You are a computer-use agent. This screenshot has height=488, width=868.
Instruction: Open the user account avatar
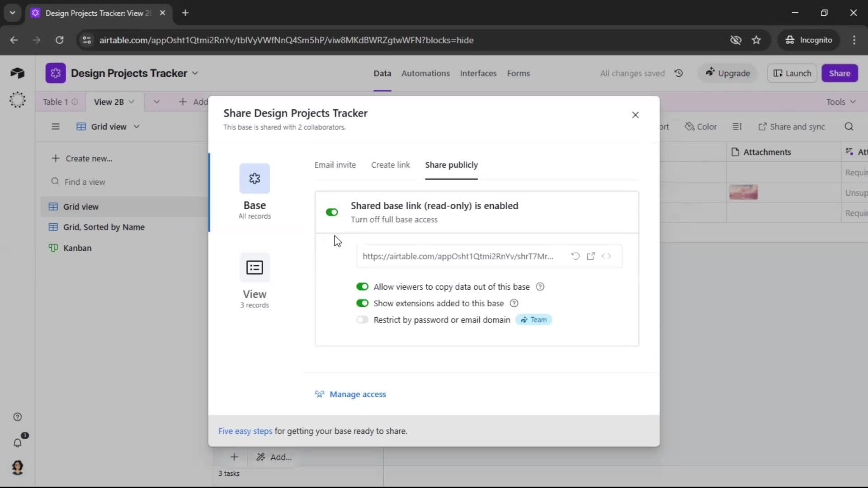[x=18, y=467]
